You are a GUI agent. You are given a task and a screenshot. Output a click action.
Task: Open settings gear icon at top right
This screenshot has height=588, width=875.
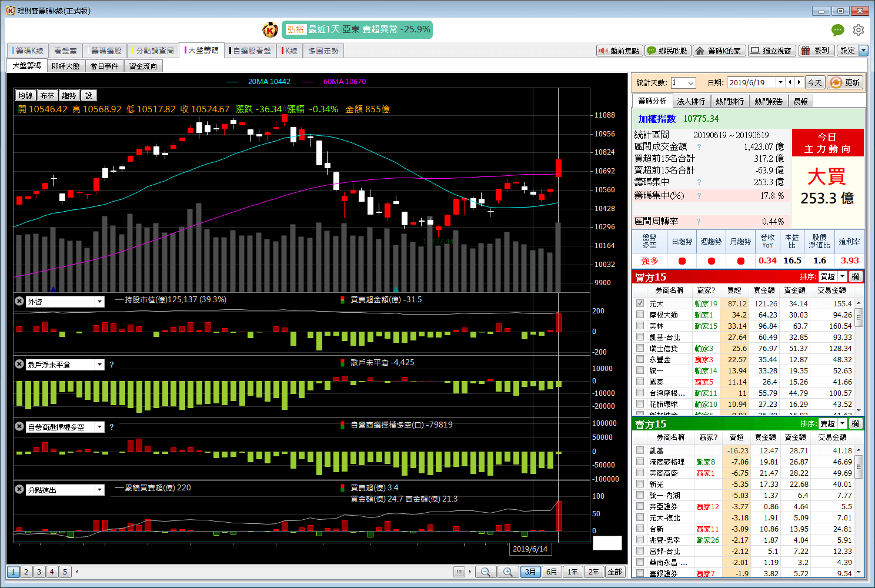(x=859, y=30)
